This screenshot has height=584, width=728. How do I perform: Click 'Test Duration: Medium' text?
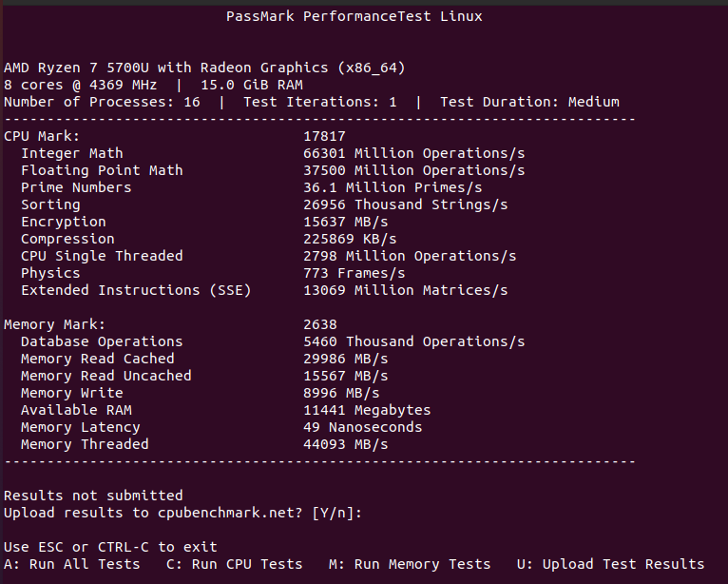529,102
